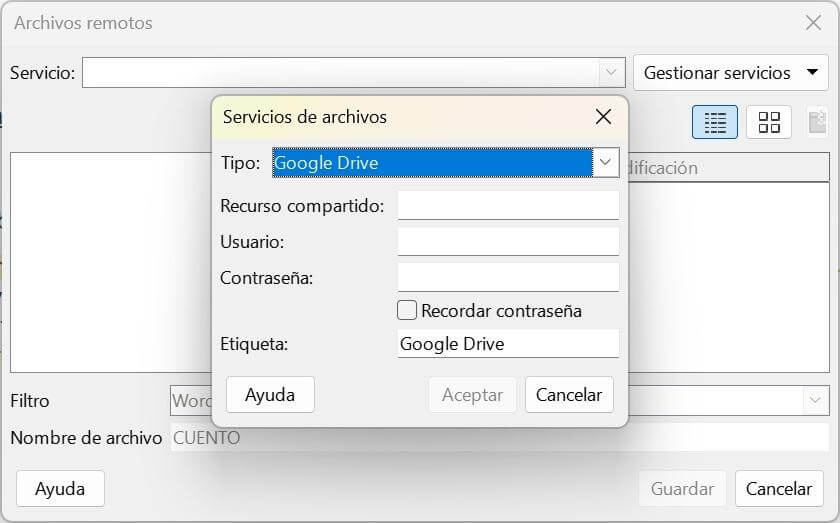Switch to icon grid view
This screenshot has width=840, height=523.
click(x=769, y=122)
